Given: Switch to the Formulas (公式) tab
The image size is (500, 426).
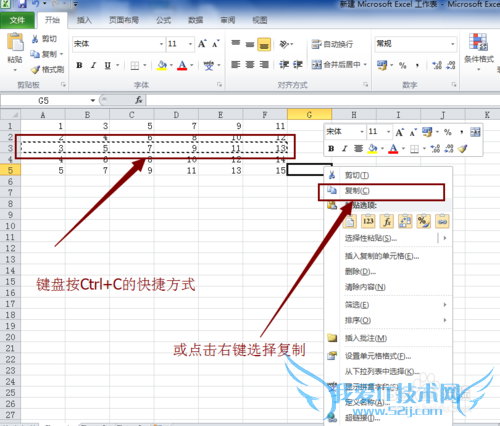Looking at the screenshot, I should tap(163, 20).
